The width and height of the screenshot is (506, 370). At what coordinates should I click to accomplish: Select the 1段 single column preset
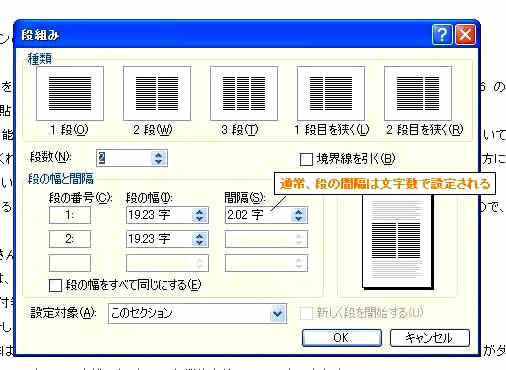pos(70,93)
